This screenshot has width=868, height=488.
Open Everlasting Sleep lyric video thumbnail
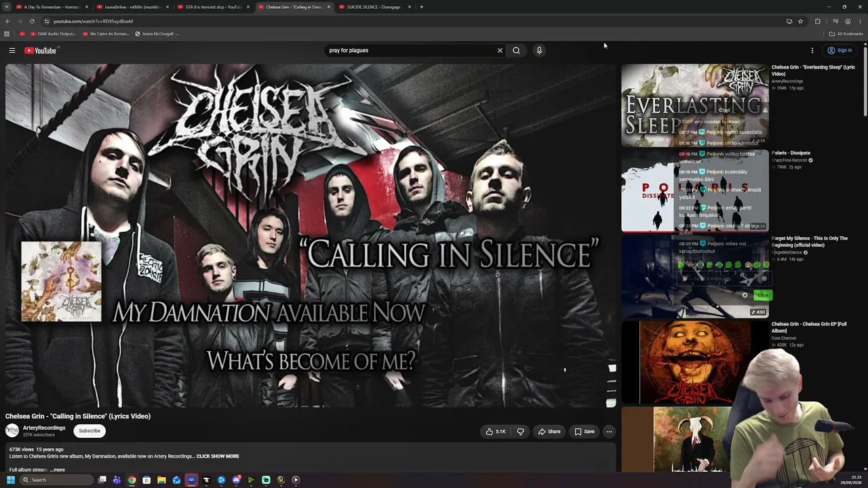pos(695,105)
